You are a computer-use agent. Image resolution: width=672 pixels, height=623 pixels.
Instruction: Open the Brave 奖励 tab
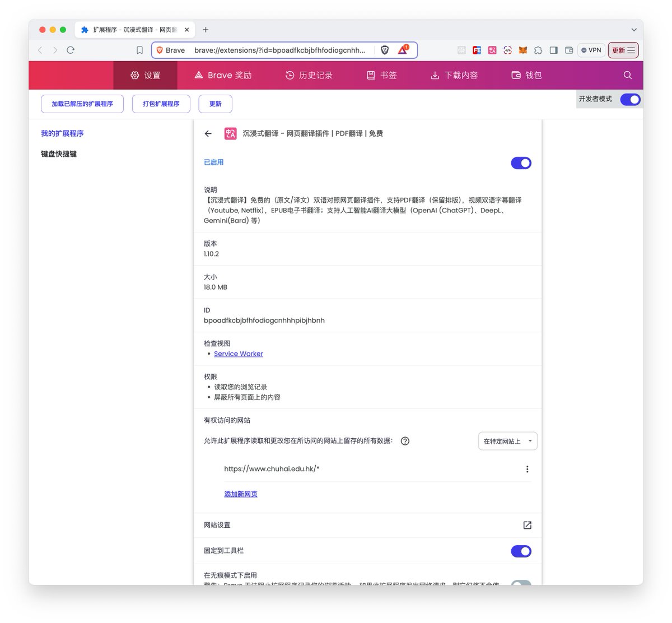click(223, 75)
